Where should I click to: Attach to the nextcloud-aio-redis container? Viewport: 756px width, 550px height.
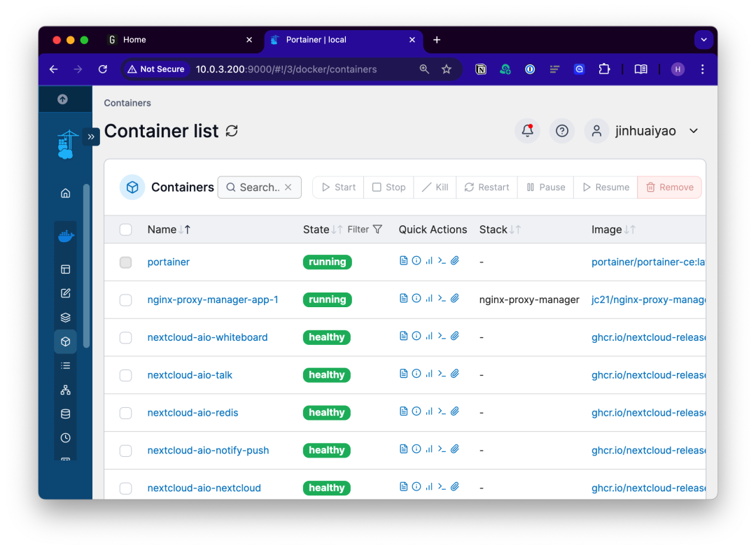coord(454,411)
